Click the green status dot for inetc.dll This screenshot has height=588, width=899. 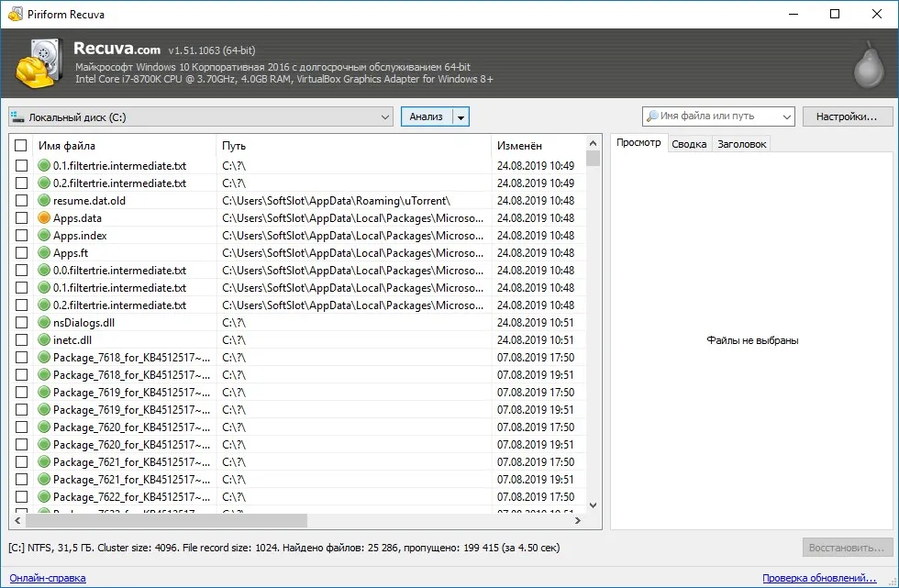point(44,339)
